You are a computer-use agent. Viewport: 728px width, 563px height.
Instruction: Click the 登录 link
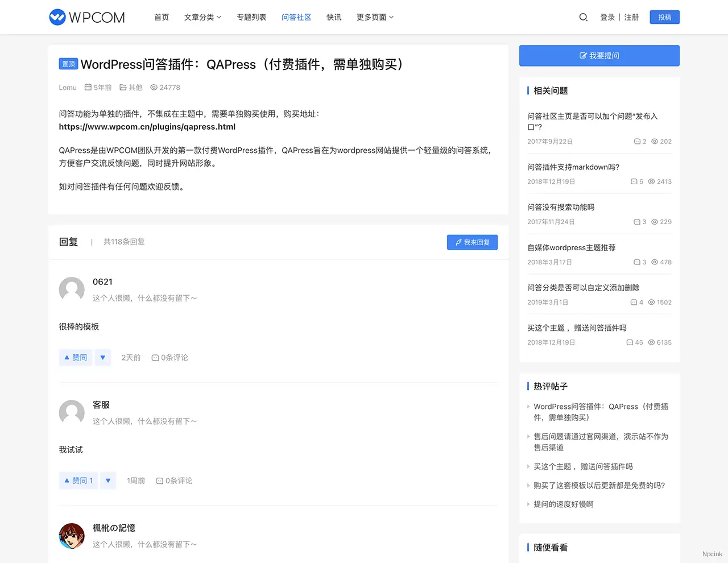pyautogui.click(x=607, y=17)
